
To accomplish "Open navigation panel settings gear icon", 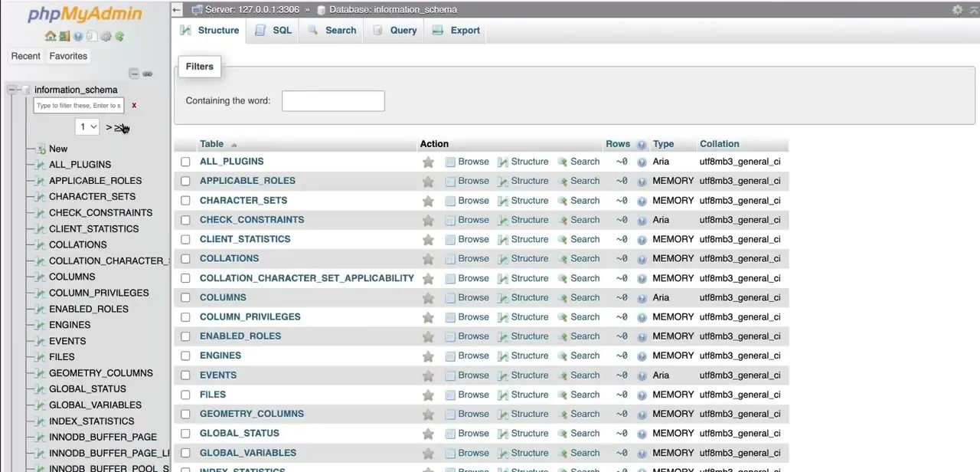I will point(106,36).
